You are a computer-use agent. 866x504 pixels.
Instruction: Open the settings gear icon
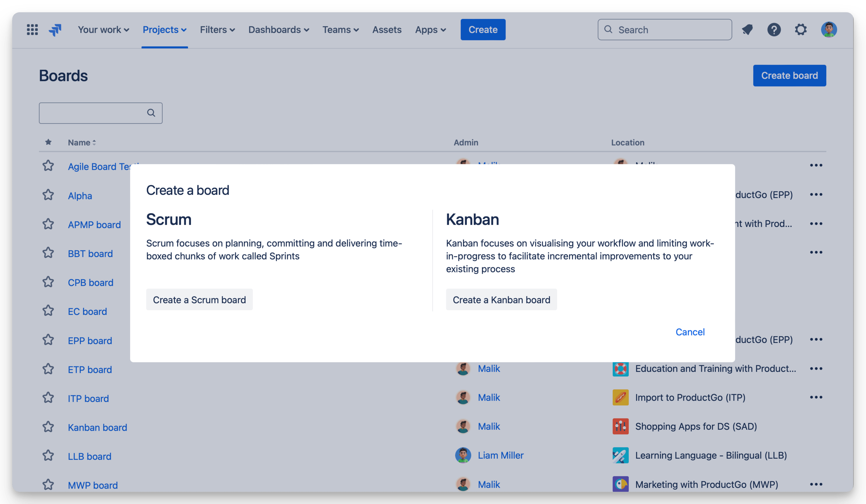pos(801,30)
